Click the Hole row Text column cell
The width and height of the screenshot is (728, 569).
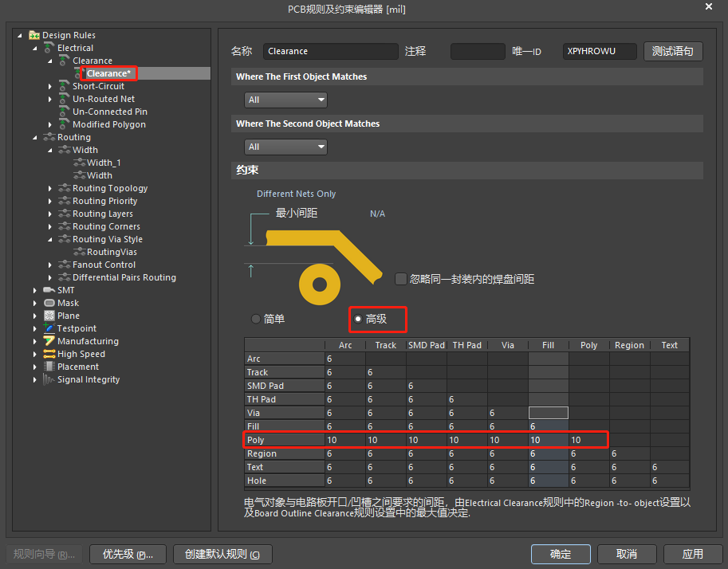(670, 481)
